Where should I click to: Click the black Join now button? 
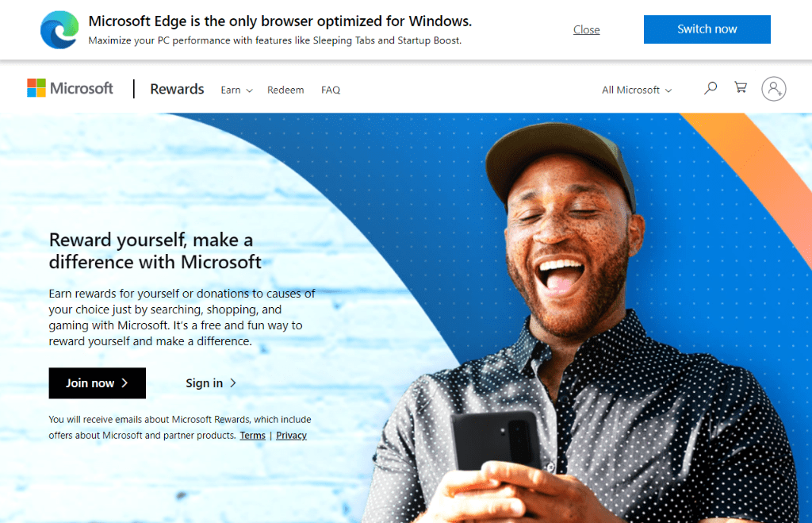98,383
